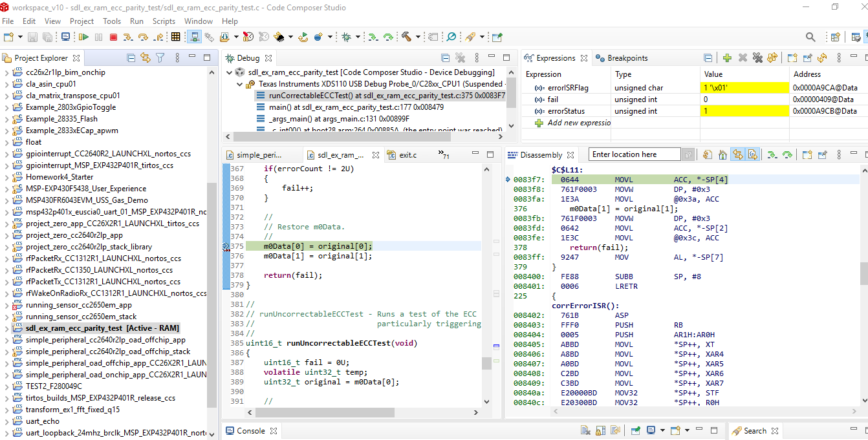Image resolution: width=868 pixels, height=440 pixels.
Task: Click the green plus Add Expression icon
Action: click(x=727, y=58)
